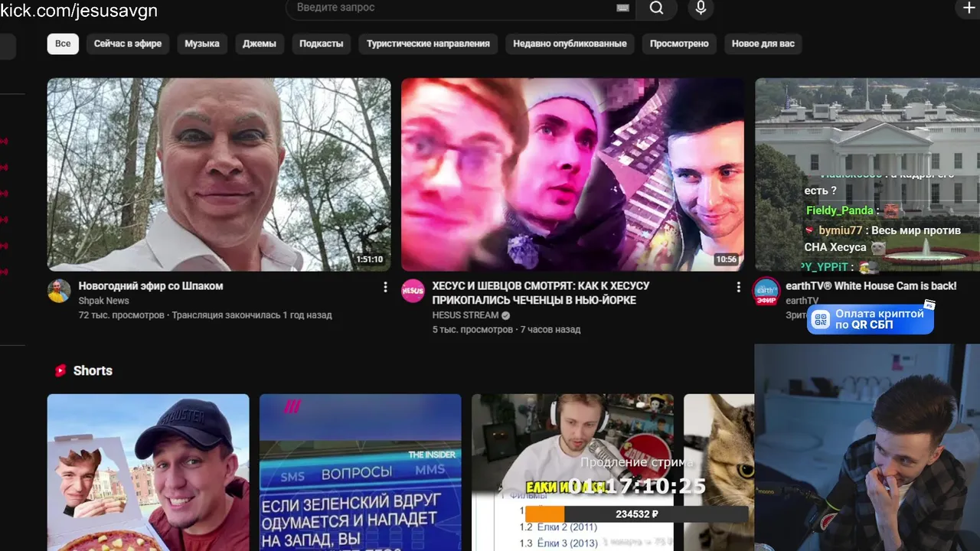Click the "72 тыс. просмотров" view count text

pos(121,315)
